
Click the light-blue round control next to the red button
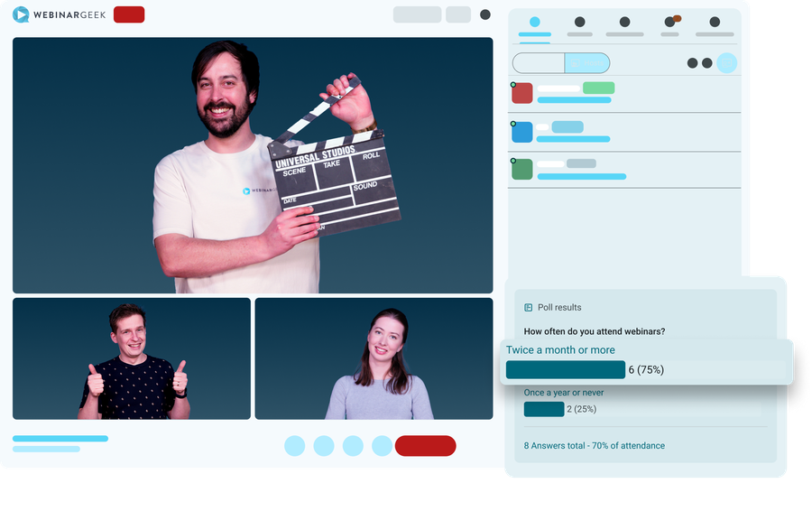pyautogui.click(x=383, y=446)
